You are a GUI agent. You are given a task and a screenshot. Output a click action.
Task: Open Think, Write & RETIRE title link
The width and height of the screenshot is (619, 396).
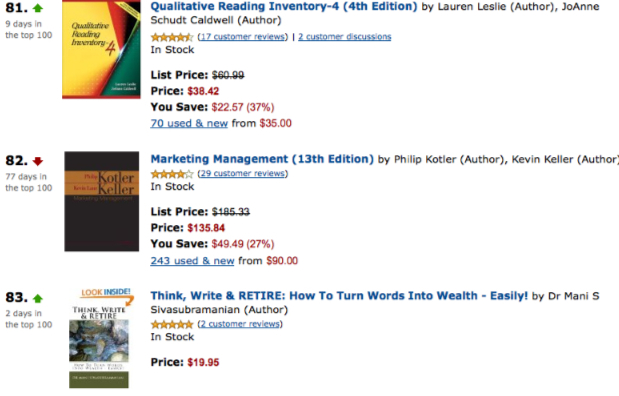(x=339, y=296)
